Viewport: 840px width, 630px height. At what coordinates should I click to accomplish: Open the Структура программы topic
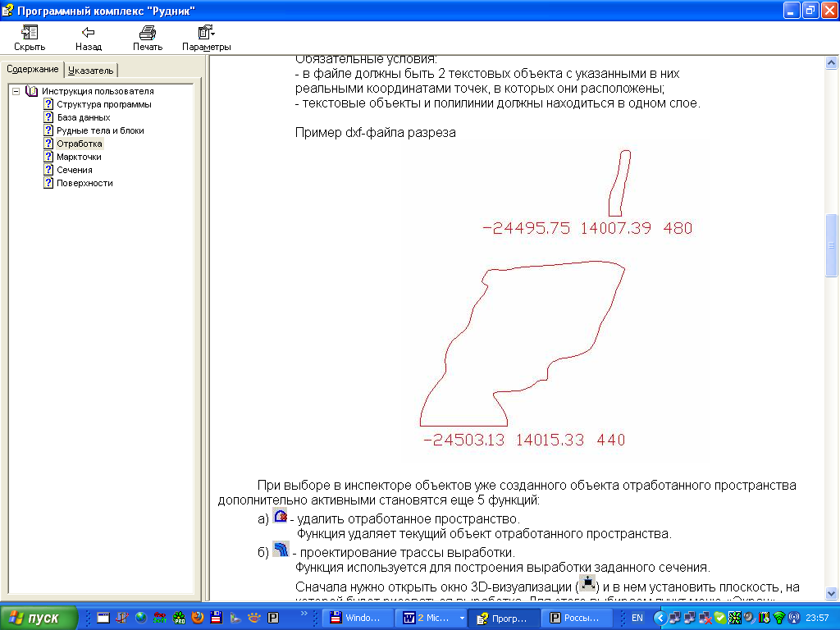(x=103, y=104)
